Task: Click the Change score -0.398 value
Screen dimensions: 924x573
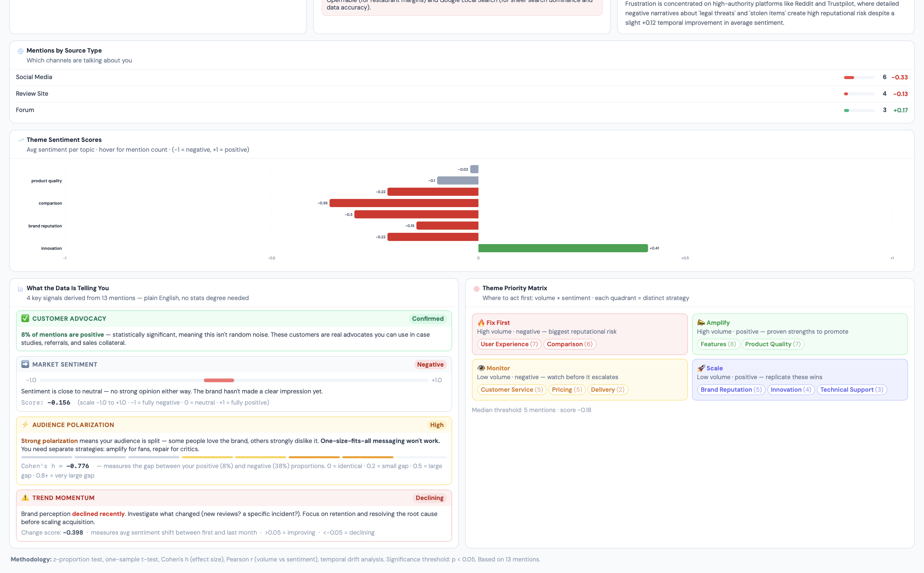Action: tap(73, 533)
